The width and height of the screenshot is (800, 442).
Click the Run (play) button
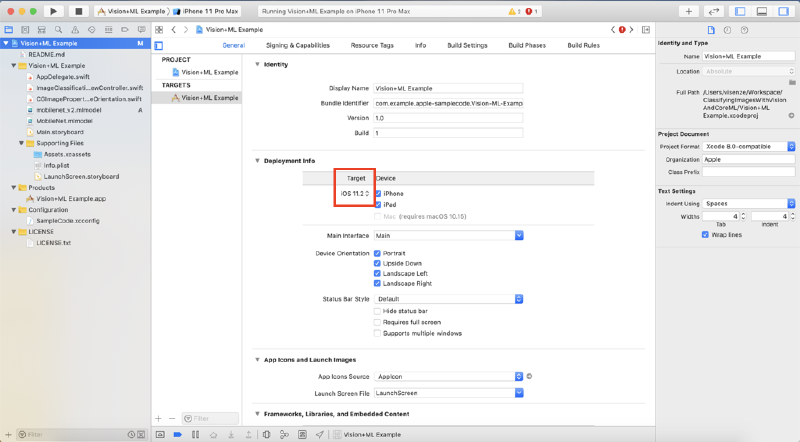(54, 11)
